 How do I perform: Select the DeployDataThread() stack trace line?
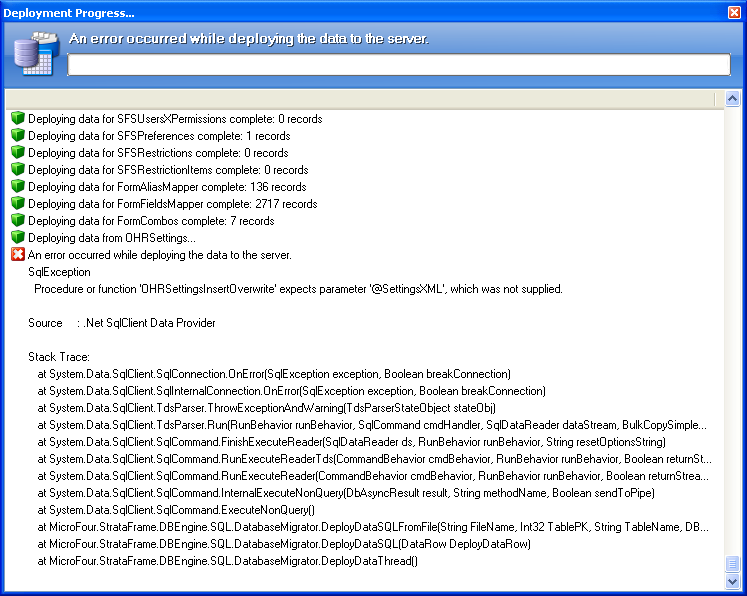(227, 561)
